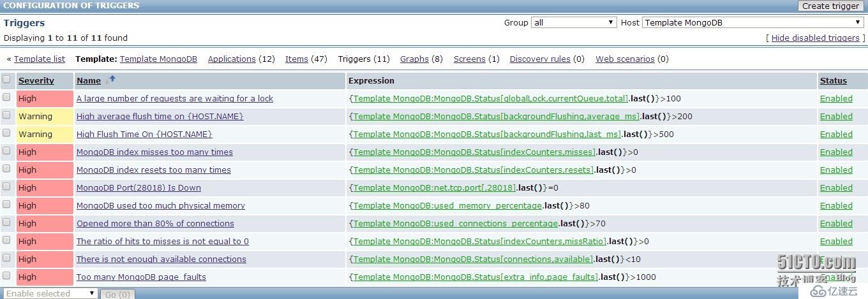Check the box for 'High average flush time' trigger
Image resolution: width=868 pixels, height=299 pixels.
pos(6,115)
